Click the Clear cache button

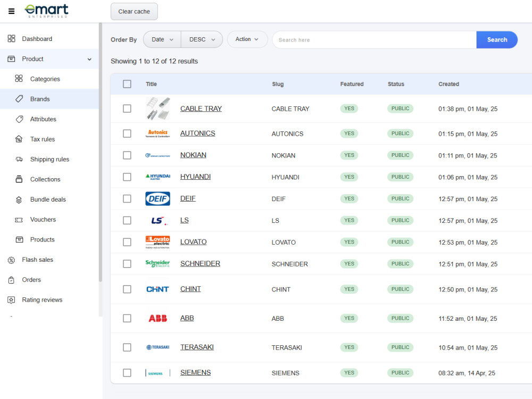pyautogui.click(x=134, y=12)
